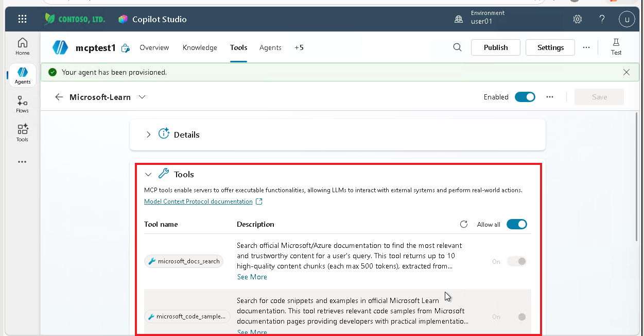Viewport: 644px width, 336px height.
Task: Open the search magnifier icon
Action: [x=457, y=47]
